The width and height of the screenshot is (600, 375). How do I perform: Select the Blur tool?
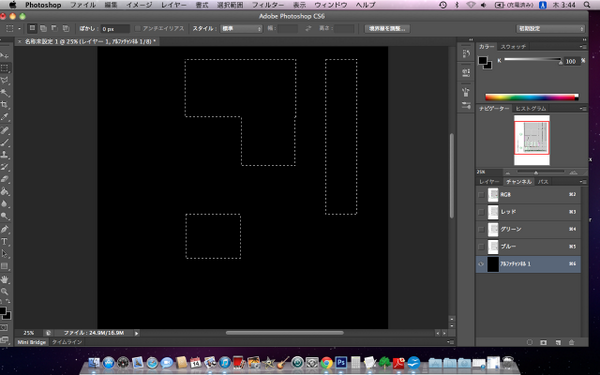(5, 204)
